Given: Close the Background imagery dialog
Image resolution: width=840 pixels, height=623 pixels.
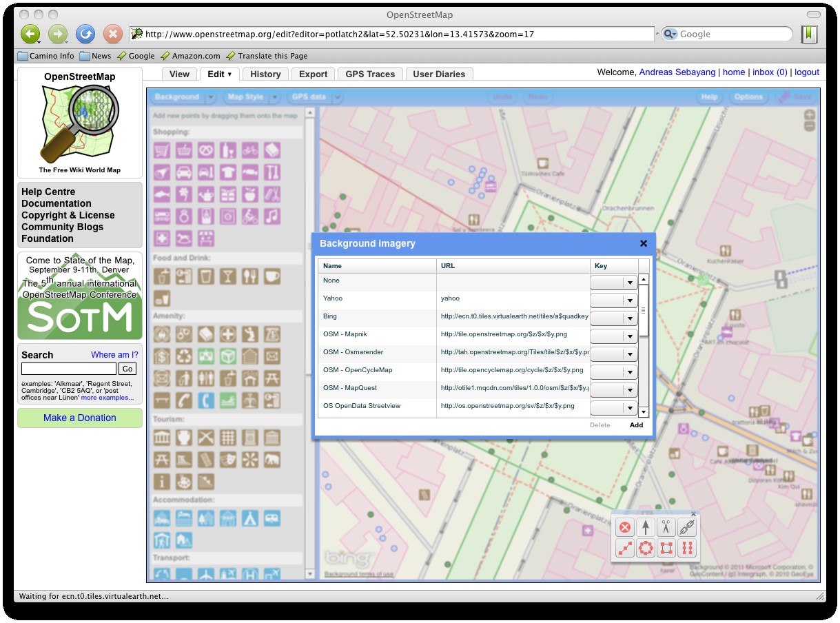Looking at the screenshot, I should pyautogui.click(x=643, y=243).
